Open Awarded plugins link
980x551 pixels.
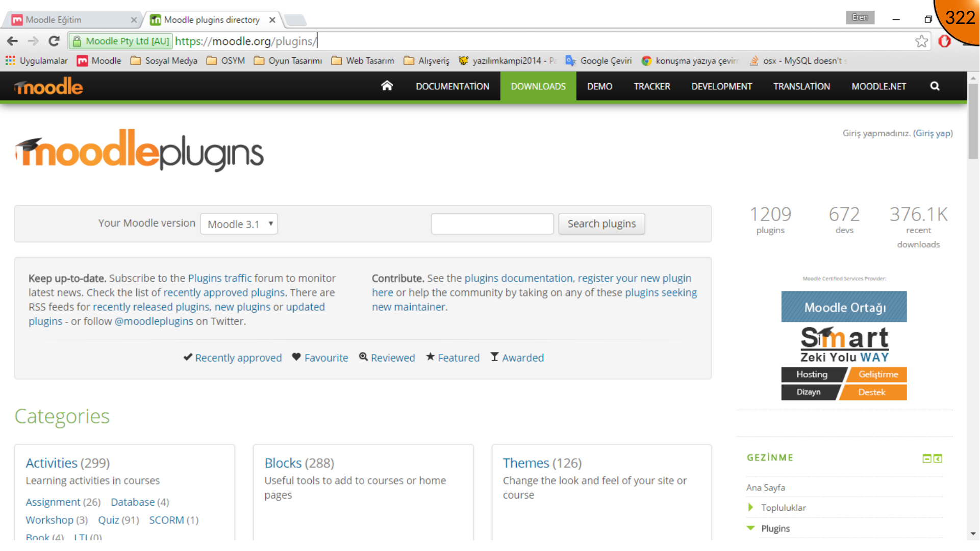coord(523,358)
